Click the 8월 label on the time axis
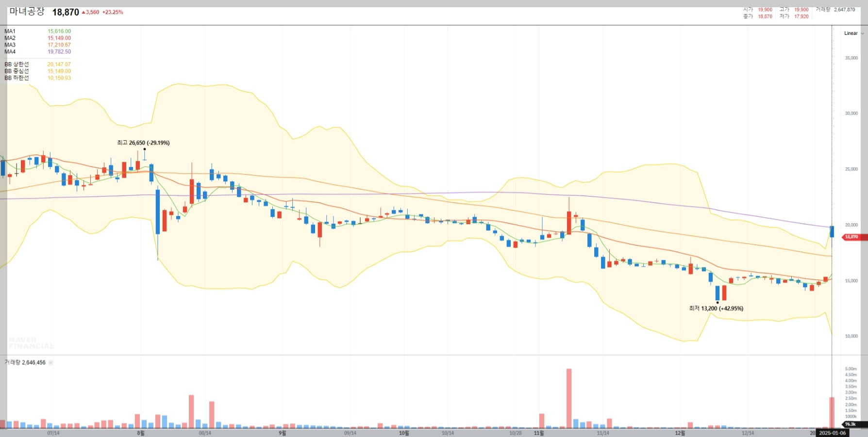 (x=141, y=433)
